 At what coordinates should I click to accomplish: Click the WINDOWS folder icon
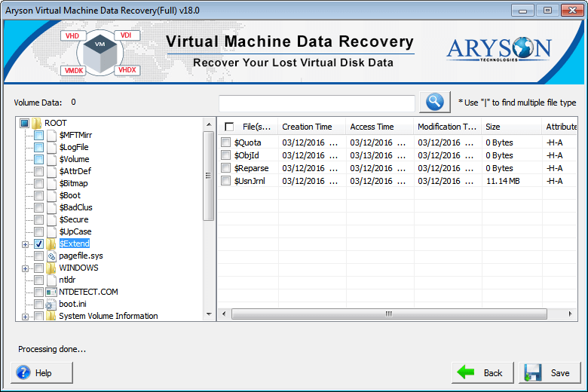[x=51, y=268]
